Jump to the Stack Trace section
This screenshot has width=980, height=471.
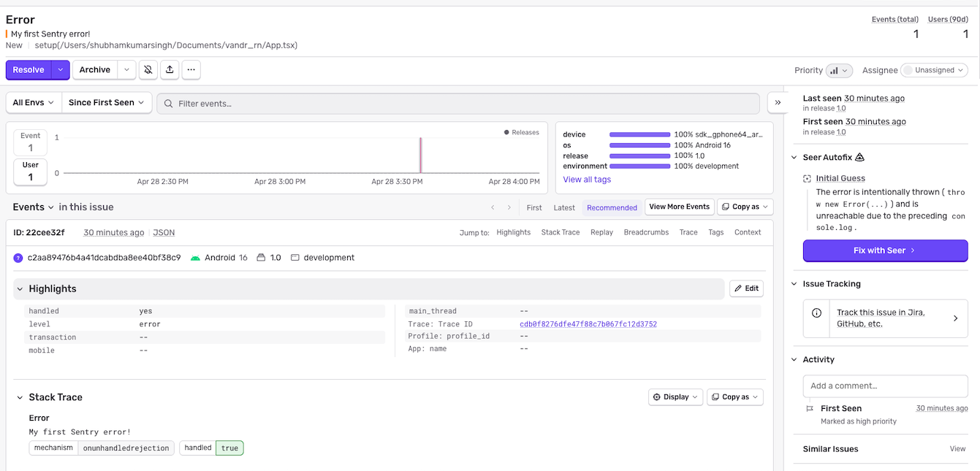pyautogui.click(x=561, y=232)
